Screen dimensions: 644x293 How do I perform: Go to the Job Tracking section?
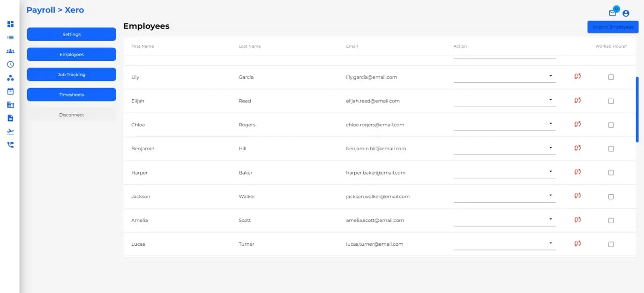click(71, 74)
